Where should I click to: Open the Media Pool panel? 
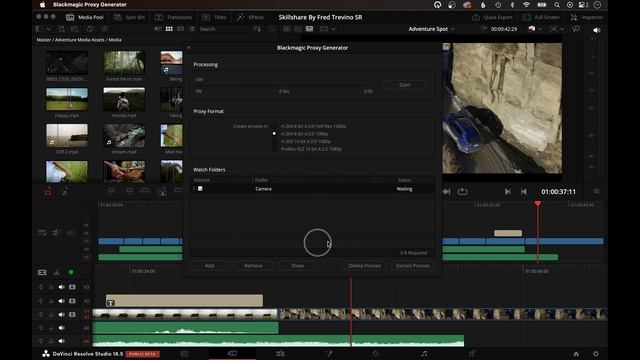pyautogui.click(x=85, y=17)
